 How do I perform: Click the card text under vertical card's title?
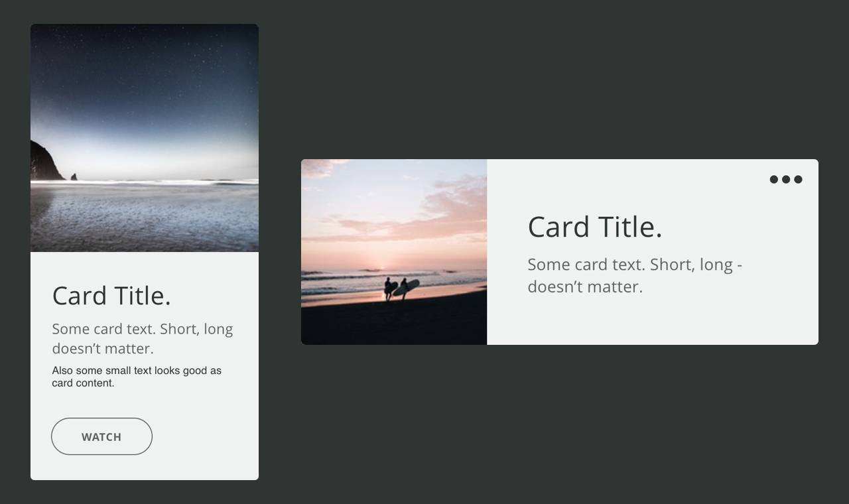pyautogui.click(x=143, y=338)
